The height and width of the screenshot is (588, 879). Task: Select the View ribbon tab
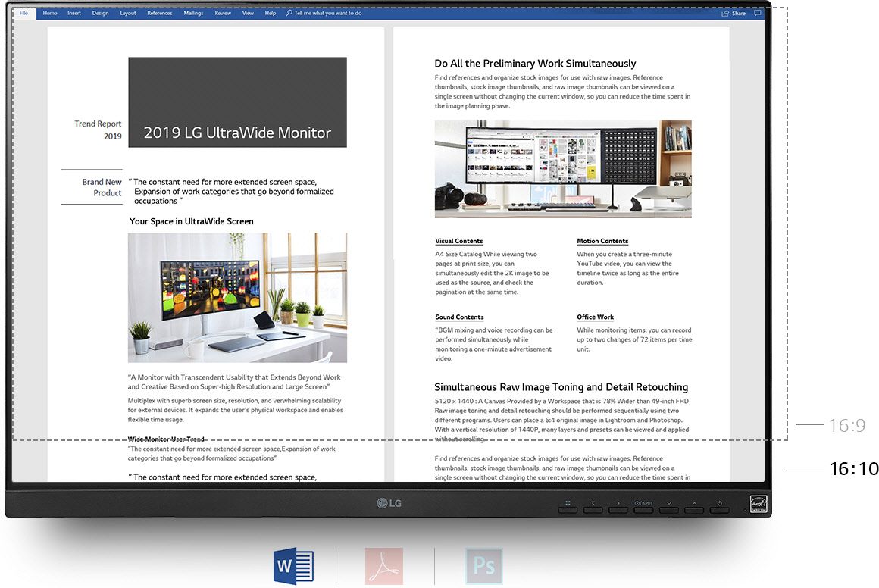pyautogui.click(x=248, y=13)
